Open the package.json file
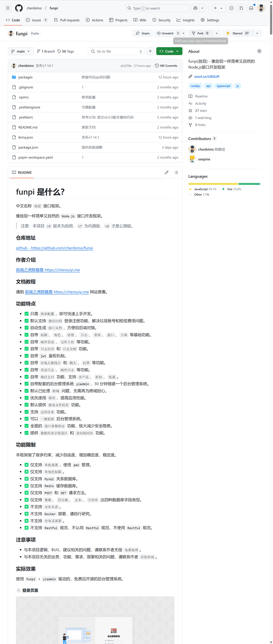Viewport: 273px width, 644px height. coord(28,147)
